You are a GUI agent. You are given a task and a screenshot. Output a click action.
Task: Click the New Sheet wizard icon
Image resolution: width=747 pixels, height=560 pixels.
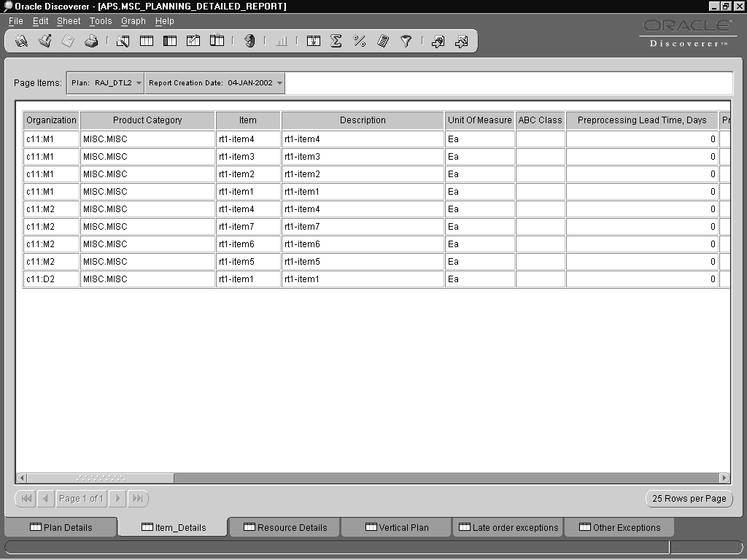click(x=123, y=42)
